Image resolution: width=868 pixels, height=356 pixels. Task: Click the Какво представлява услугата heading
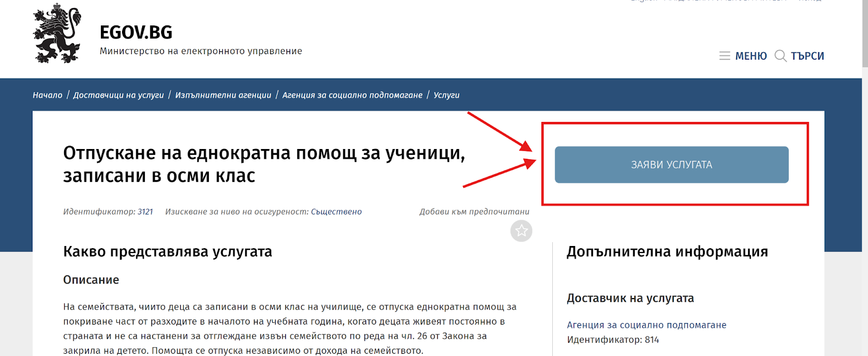point(168,251)
